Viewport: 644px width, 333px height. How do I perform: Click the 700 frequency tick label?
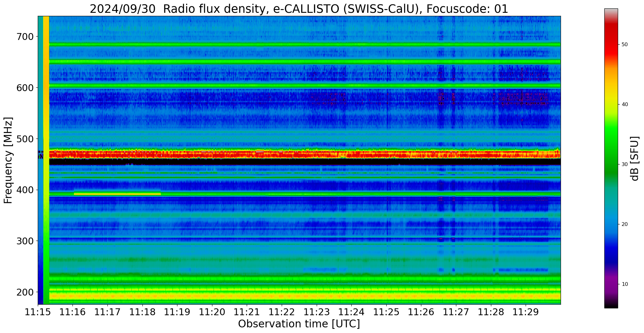pyautogui.click(x=25, y=37)
